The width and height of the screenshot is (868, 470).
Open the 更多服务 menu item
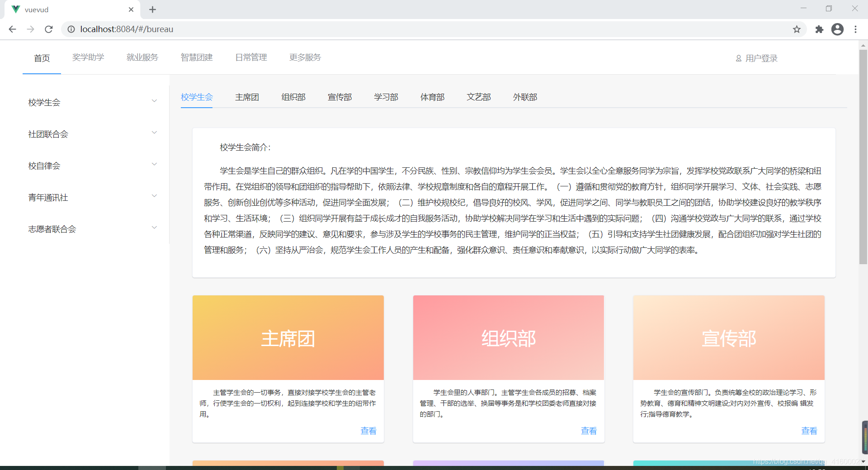tap(305, 57)
